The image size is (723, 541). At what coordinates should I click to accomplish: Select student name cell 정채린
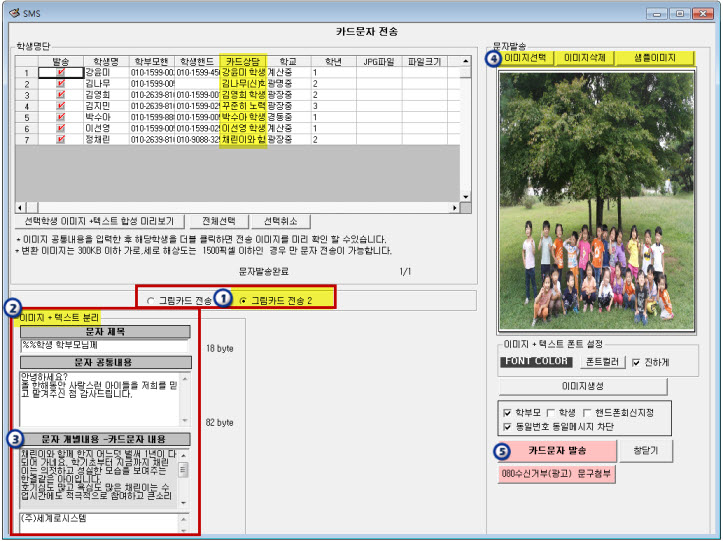pyautogui.click(x=106, y=139)
